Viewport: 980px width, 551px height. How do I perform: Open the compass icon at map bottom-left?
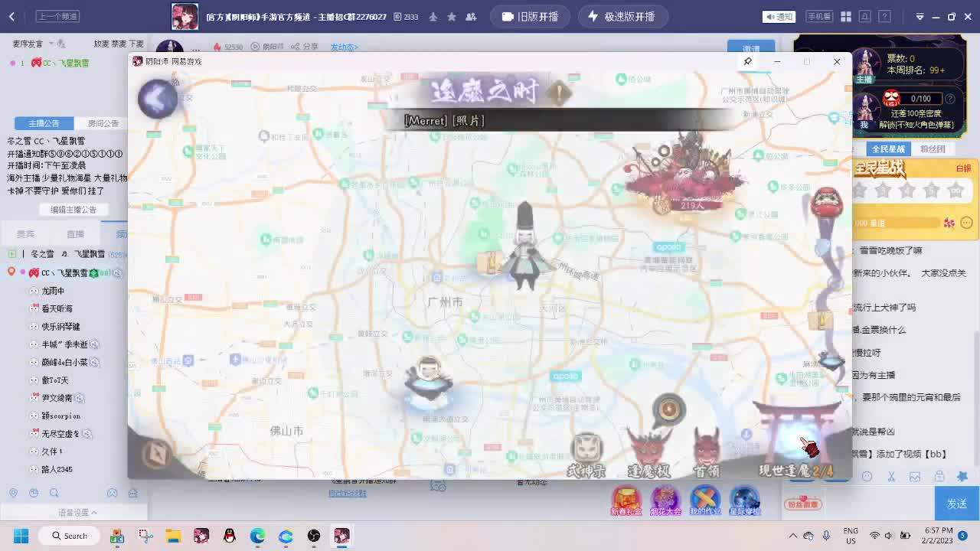click(x=158, y=454)
